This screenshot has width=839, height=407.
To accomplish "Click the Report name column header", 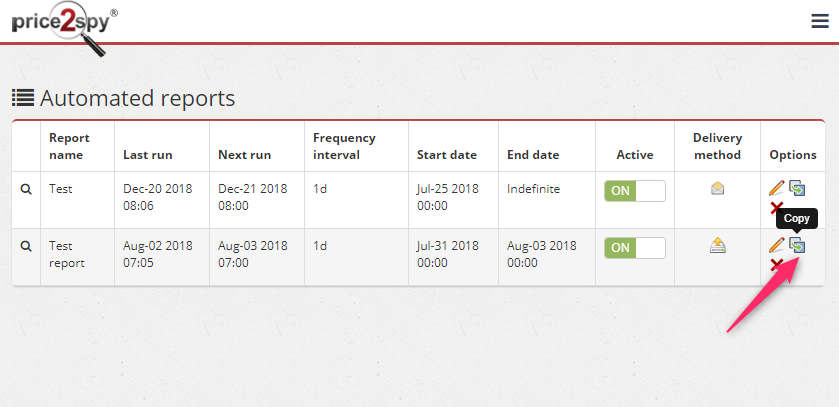I will pos(70,146).
